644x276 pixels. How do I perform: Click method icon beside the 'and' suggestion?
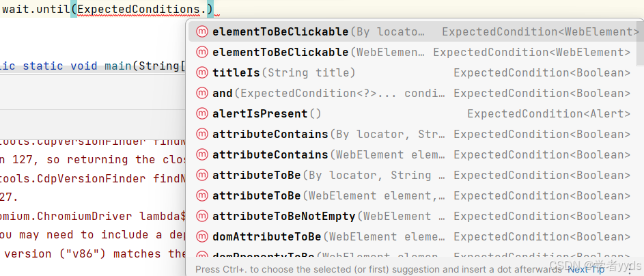[x=201, y=93]
